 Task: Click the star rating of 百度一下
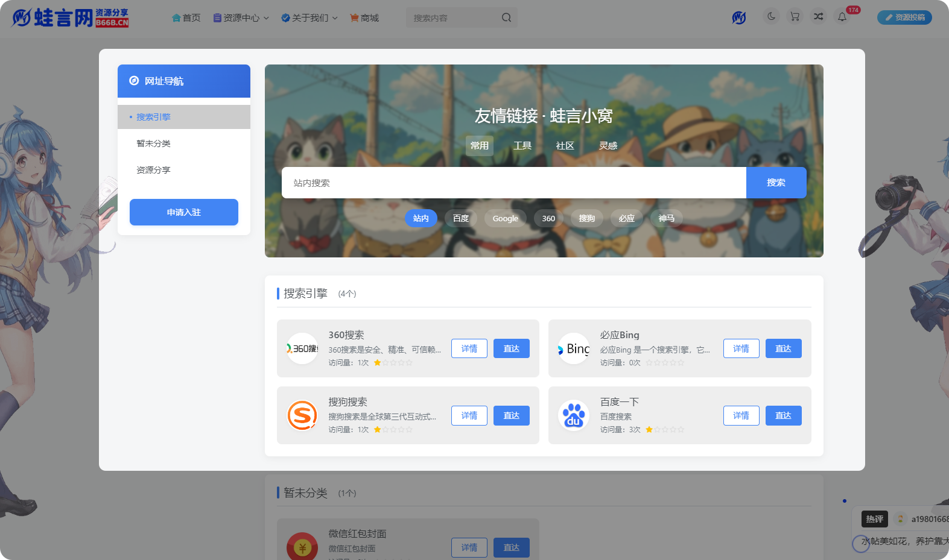(x=665, y=430)
